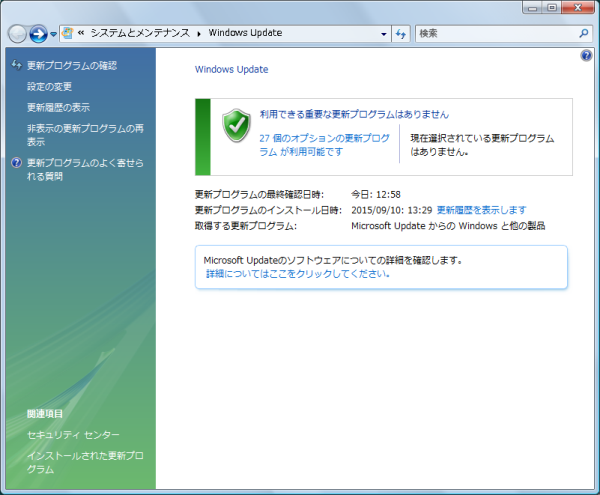
Task: Open help with the blue question mark icon
Action: [586, 56]
